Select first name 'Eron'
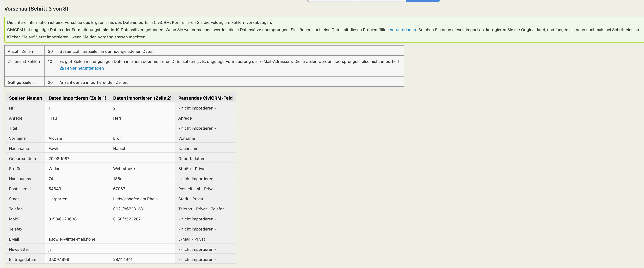The image size is (644, 268). point(118,138)
